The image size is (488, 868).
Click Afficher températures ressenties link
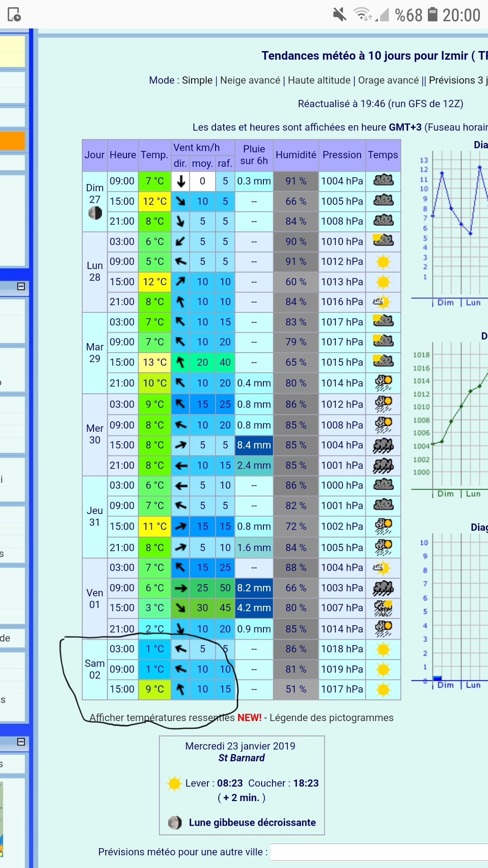(x=162, y=717)
